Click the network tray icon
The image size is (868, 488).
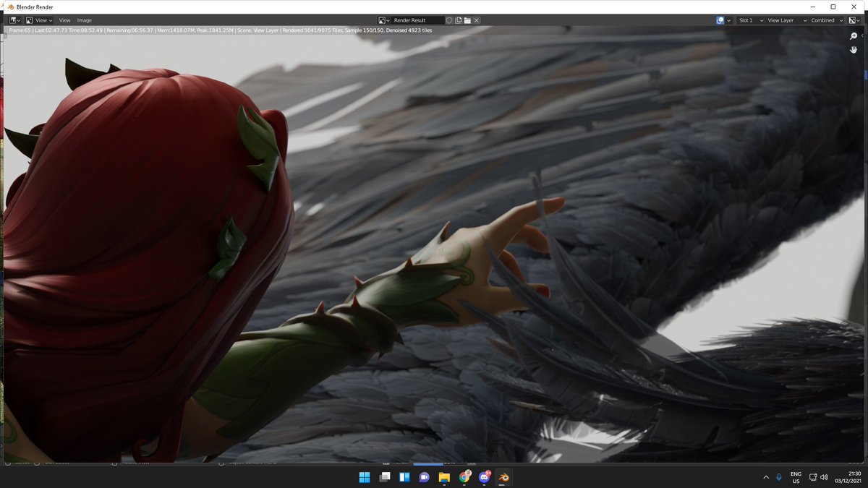click(813, 477)
